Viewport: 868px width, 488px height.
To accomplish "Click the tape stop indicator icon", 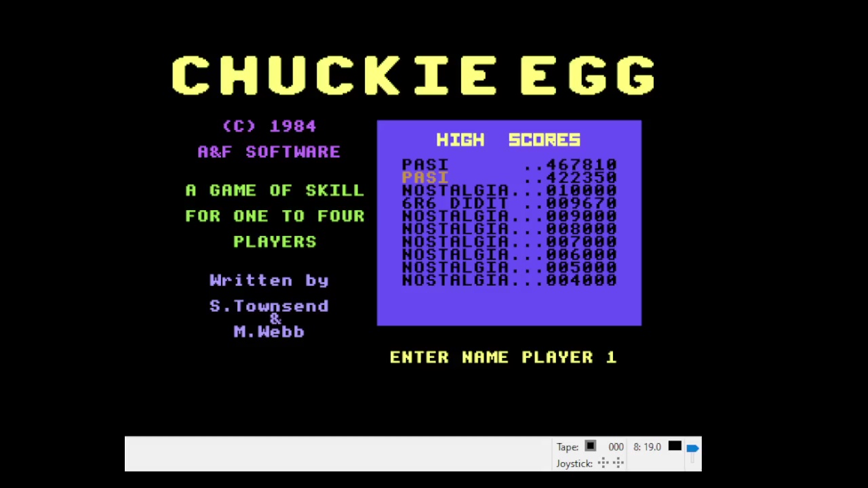I will point(590,446).
